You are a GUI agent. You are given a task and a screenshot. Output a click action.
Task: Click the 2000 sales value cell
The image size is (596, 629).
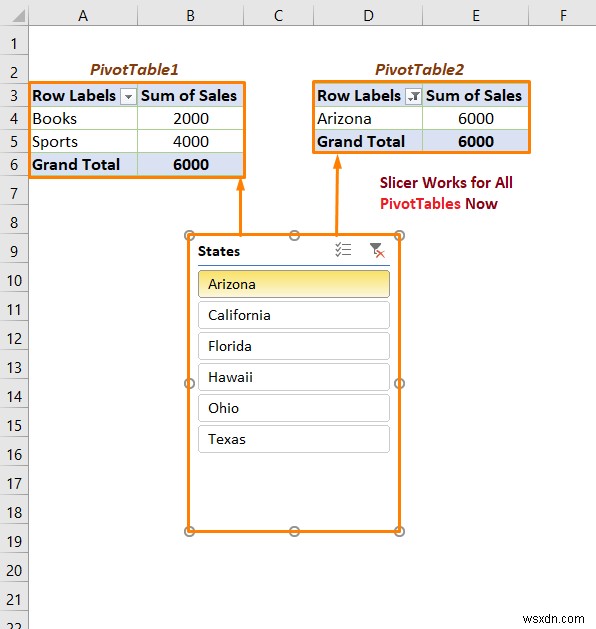click(191, 119)
